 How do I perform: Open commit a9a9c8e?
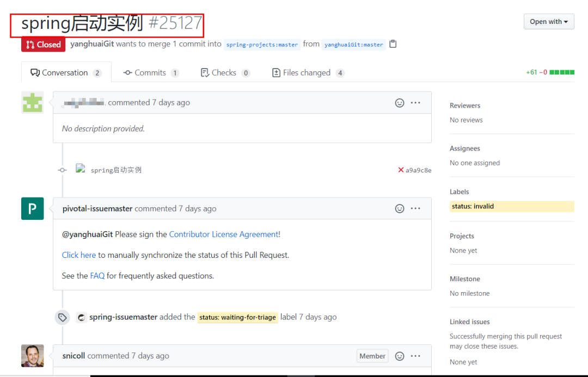pos(418,170)
